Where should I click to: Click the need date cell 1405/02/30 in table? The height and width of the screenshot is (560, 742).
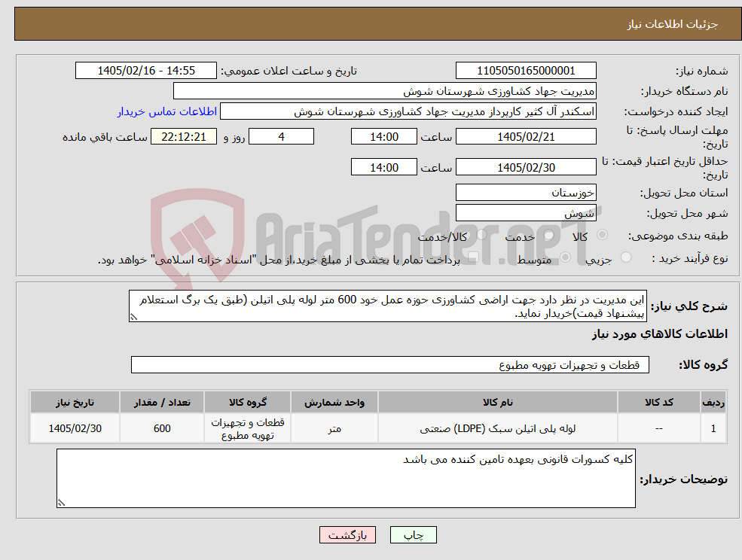(x=75, y=428)
